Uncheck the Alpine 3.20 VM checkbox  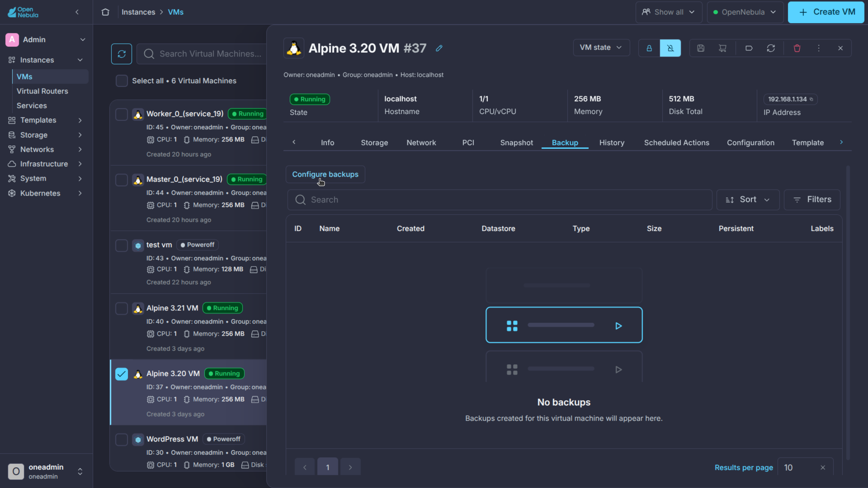pyautogui.click(x=122, y=374)
